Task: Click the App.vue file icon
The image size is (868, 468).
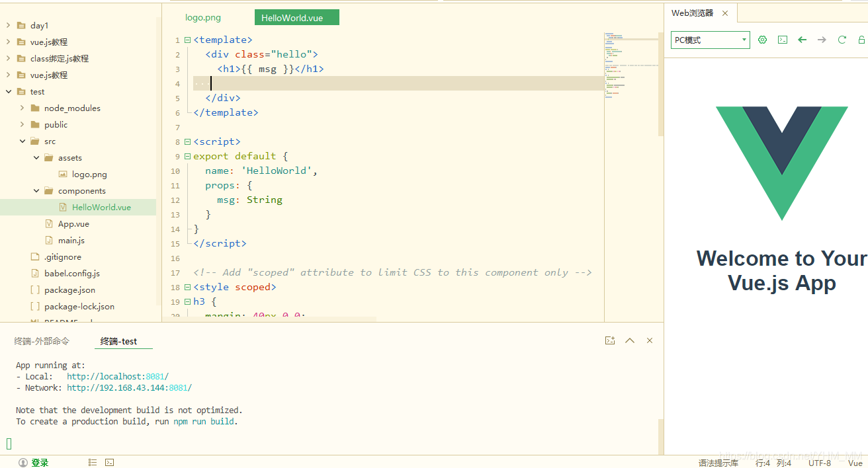Action: (x=49, y=223)
